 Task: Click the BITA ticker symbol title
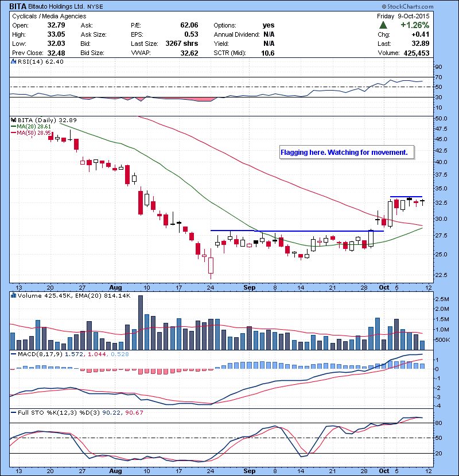coord(18,6)
